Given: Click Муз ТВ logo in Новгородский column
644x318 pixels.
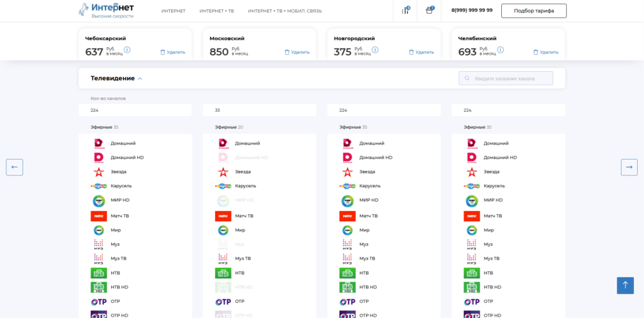Looking at the screenshot, I should (347, 258).
